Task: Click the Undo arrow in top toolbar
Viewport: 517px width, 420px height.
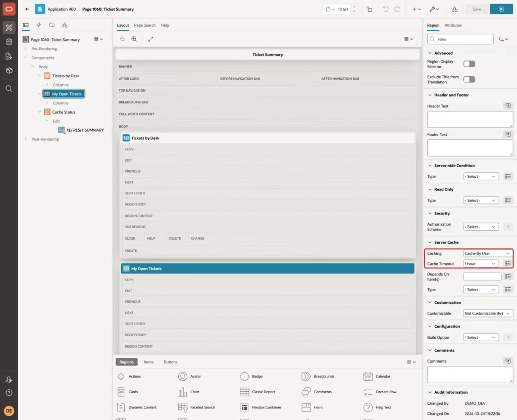Action: 385,9
